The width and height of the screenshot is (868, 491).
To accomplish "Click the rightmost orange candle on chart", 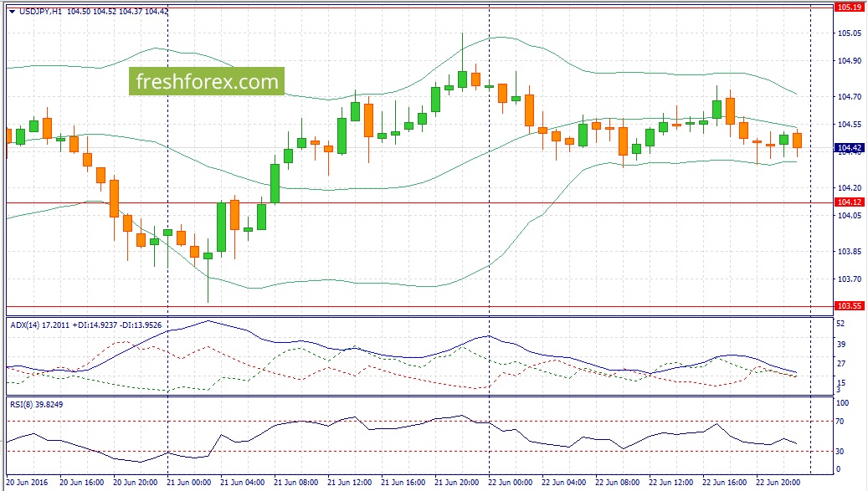I will coord(797,141).
